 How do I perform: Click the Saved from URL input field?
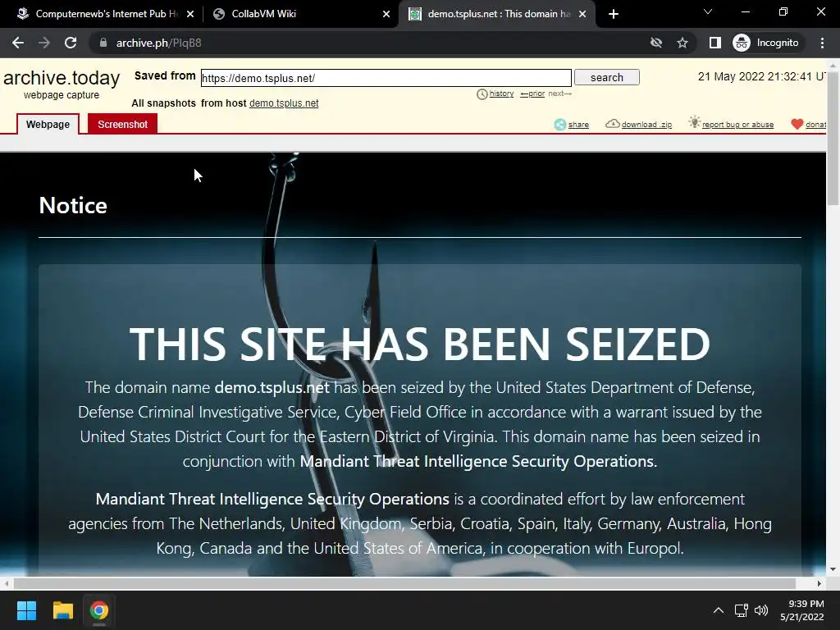tap(386, 78)
